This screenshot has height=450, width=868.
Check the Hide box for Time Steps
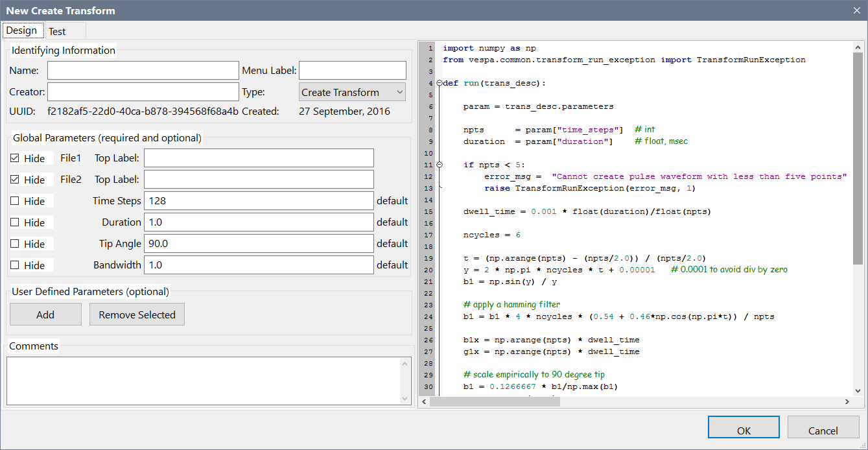(15, 201)
